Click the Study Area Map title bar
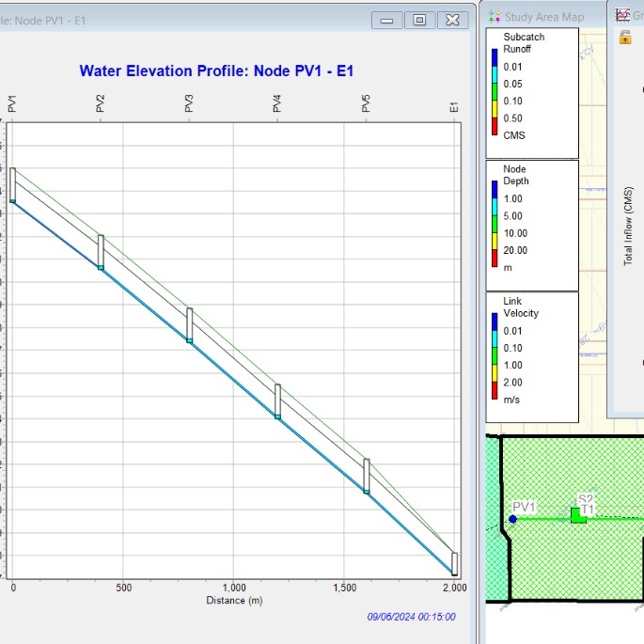 point(542,17)
